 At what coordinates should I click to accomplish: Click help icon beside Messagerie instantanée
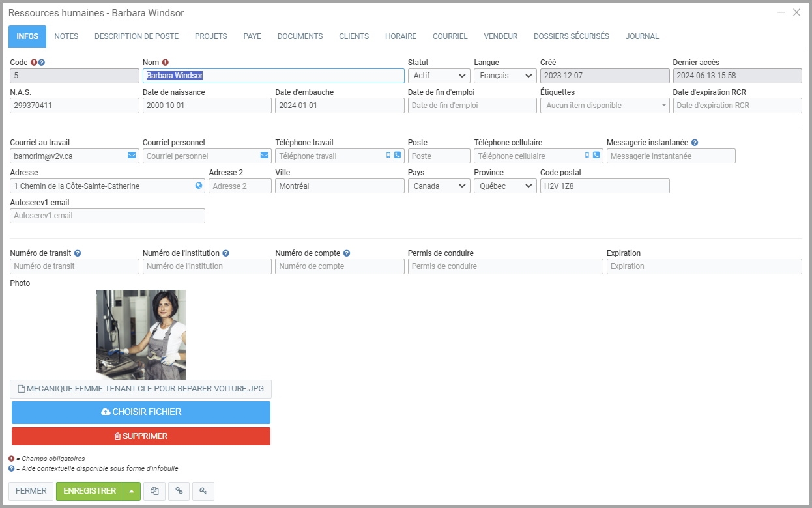point(695,143)
